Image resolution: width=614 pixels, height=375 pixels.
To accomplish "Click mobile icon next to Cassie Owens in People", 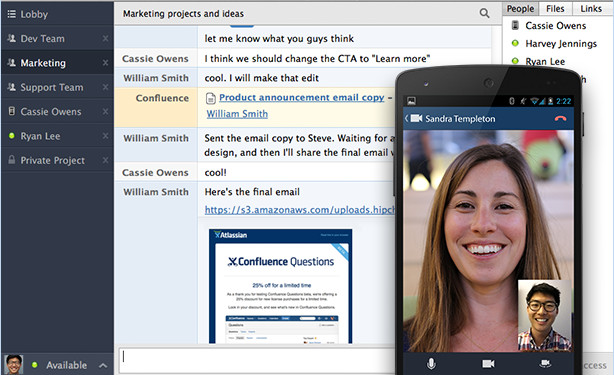I will (x=515, y=25).
